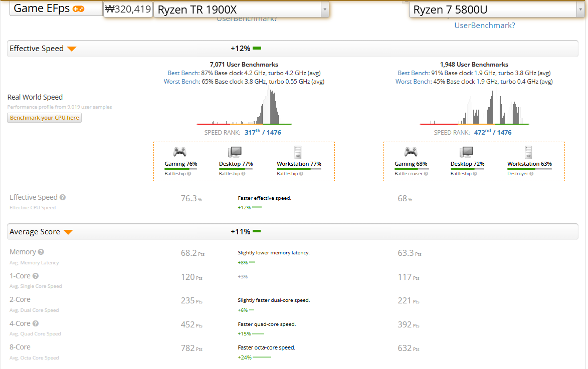
Task: Click help icon next to Effective Speed row
Action: [63, 197]
